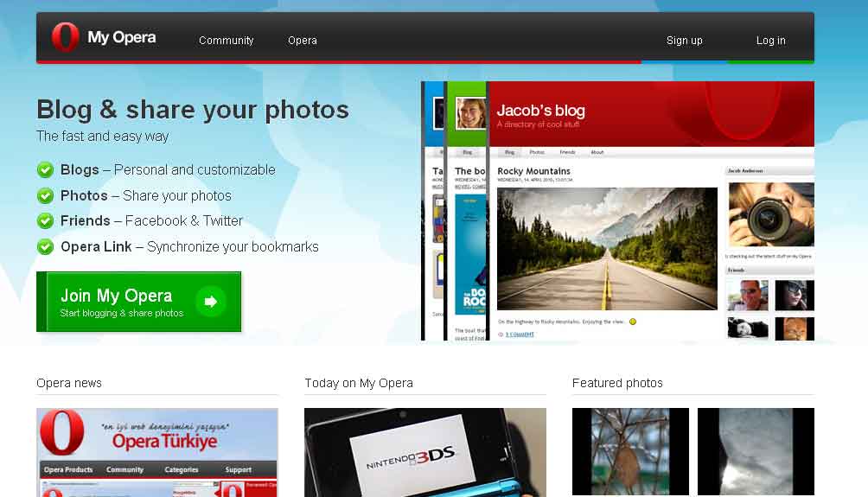The image size is (868, 497).
Task: Open the Opera menu in navigation bar
Action: (303, 41)
